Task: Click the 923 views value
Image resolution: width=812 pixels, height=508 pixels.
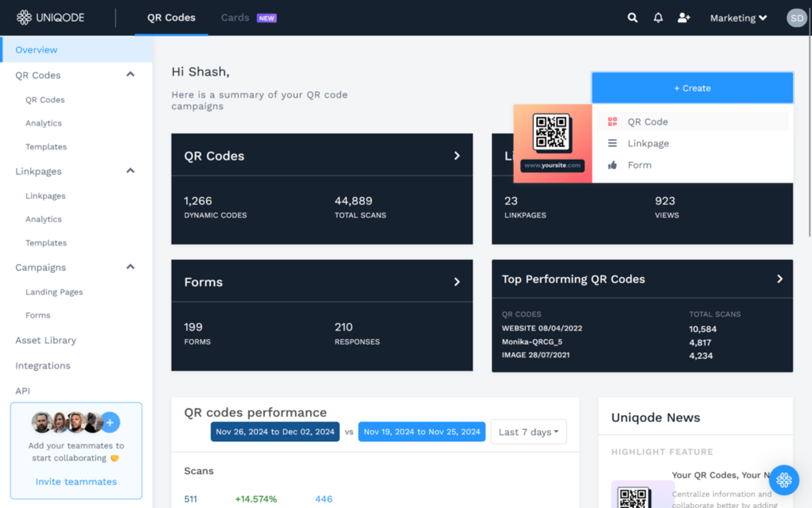Action: 665,201
